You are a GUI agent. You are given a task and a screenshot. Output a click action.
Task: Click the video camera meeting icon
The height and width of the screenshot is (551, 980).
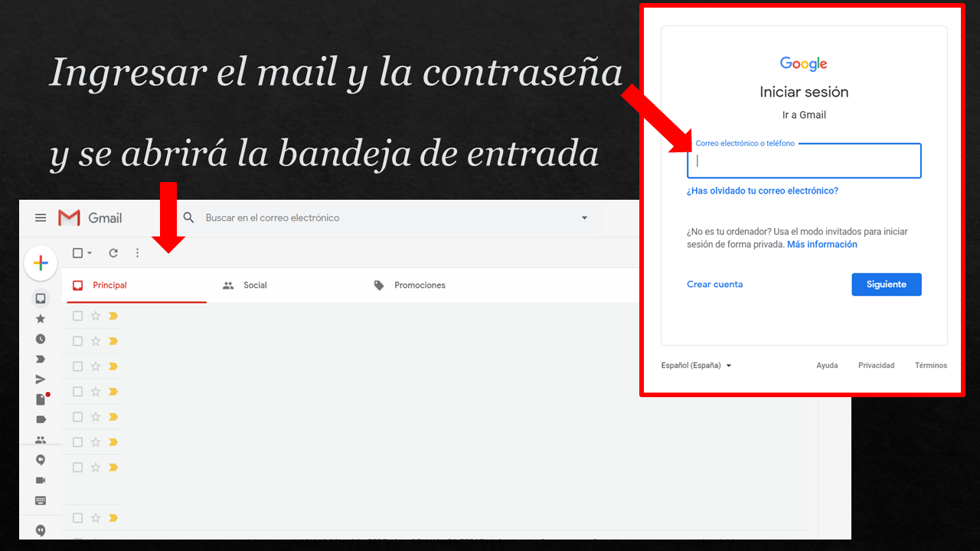tap(41, 481)
